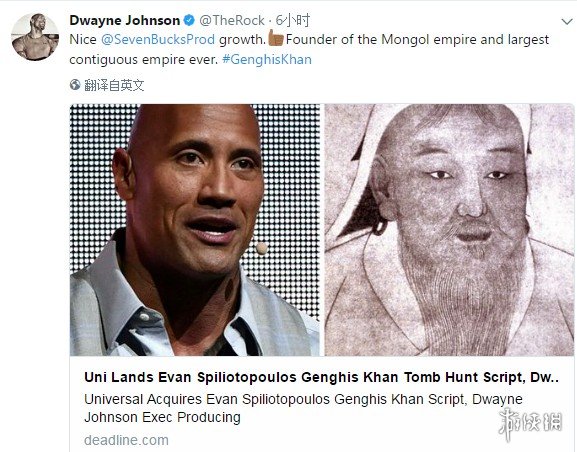Viewport: 577px width, 452px height.
Task: Click the blue verified badge icon
Action: tap(189, 20)
